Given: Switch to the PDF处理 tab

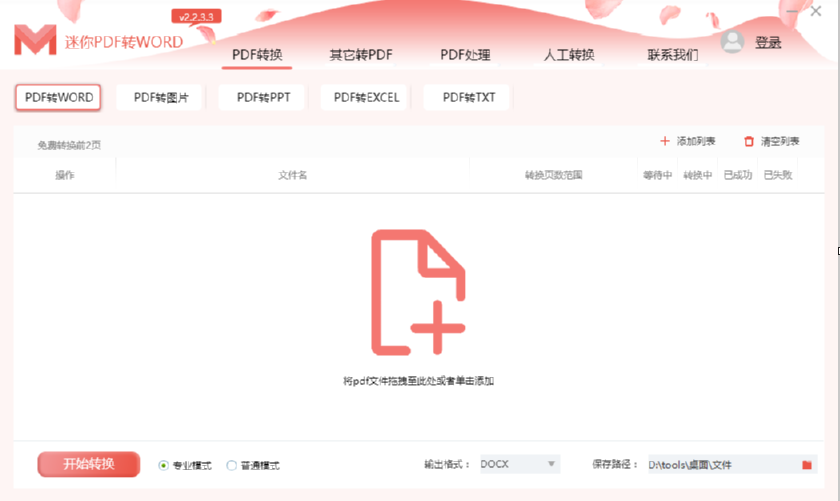Looking at the screenshot, I should coord(465,55).
